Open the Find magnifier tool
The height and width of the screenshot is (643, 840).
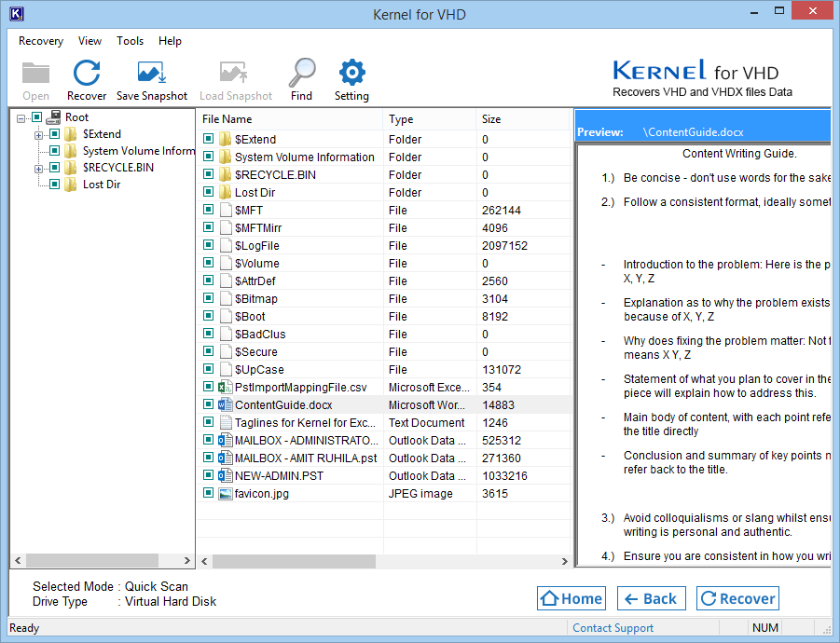point(302,73)
